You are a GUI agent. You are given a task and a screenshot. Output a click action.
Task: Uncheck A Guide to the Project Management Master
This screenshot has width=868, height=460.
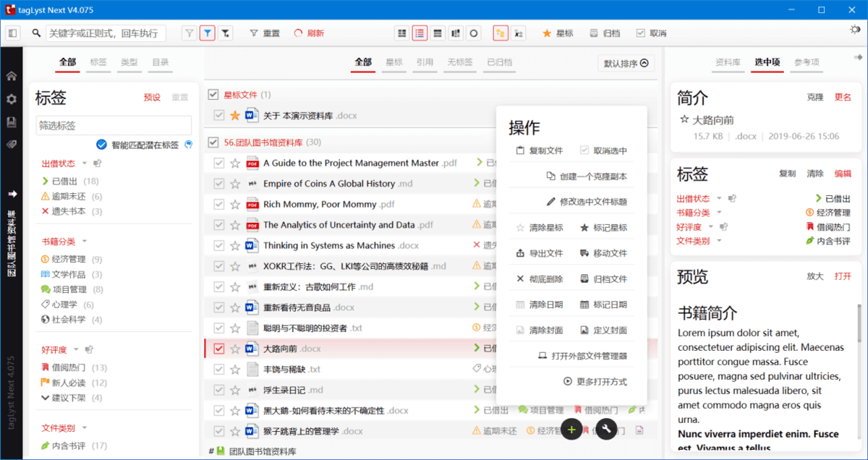219,163
